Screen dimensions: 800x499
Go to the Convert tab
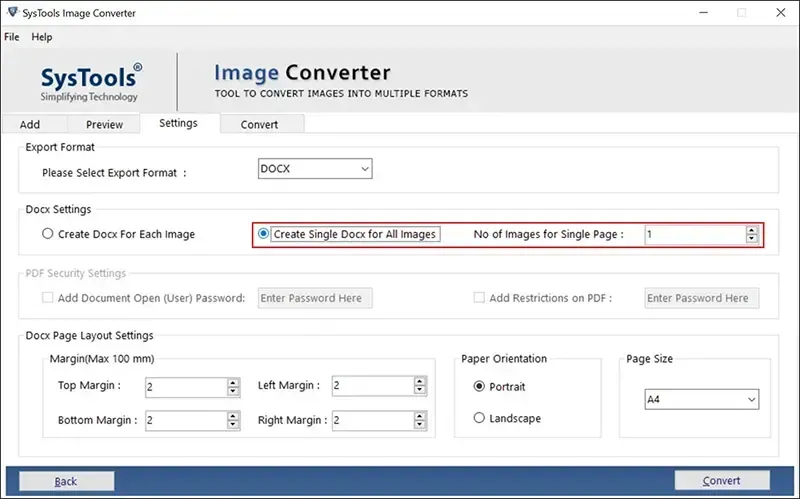point(259,124)
